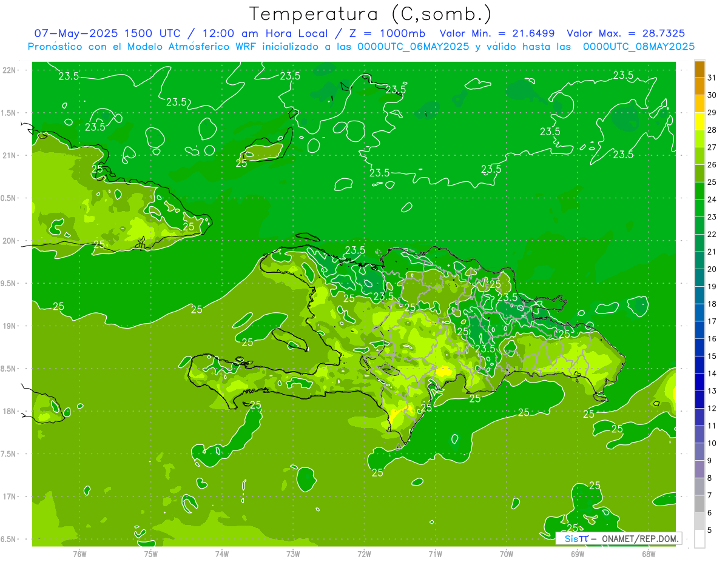Image resolution: width=728 pixels, height=562 pixels.
Task: Click latitude axis label "18N"
Action: coord(10,411)
